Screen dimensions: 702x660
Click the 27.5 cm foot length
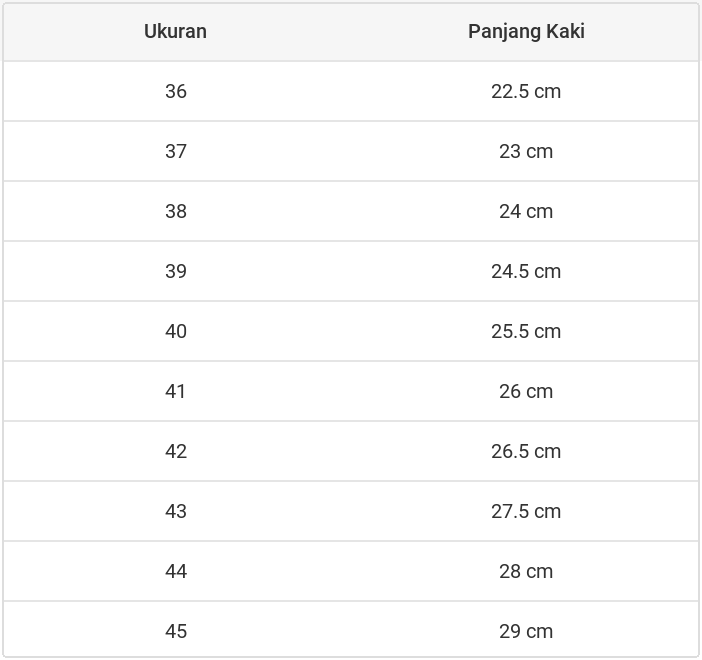point(526,511)
